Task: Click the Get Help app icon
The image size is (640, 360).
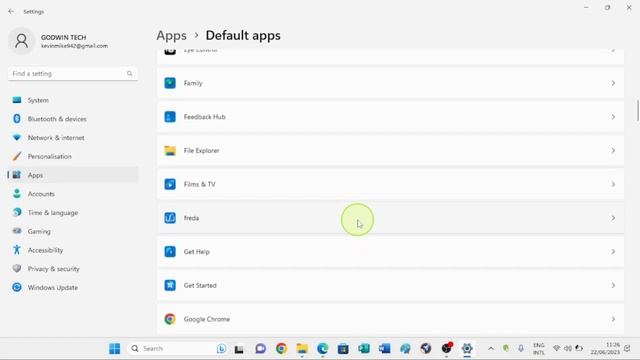Action: (x=170, y=252)
